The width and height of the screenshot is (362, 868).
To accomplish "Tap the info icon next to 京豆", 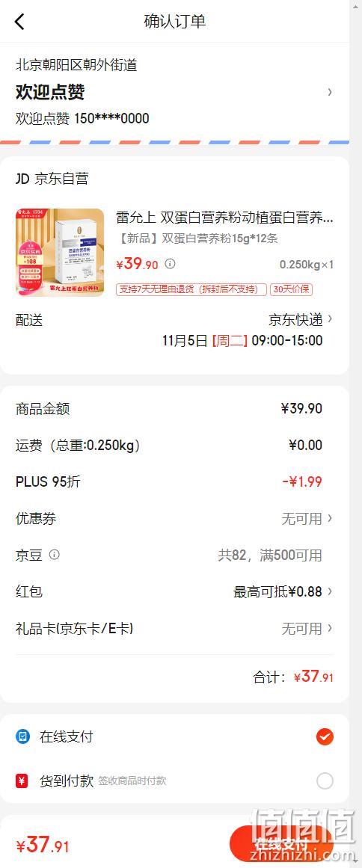I will click(55, 554).
